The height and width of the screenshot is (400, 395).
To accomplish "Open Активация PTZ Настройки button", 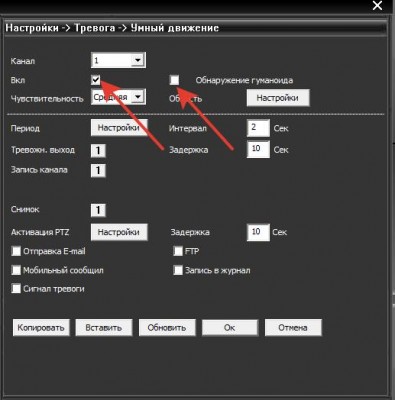I will pyautogui.click(x=119, y=232).
